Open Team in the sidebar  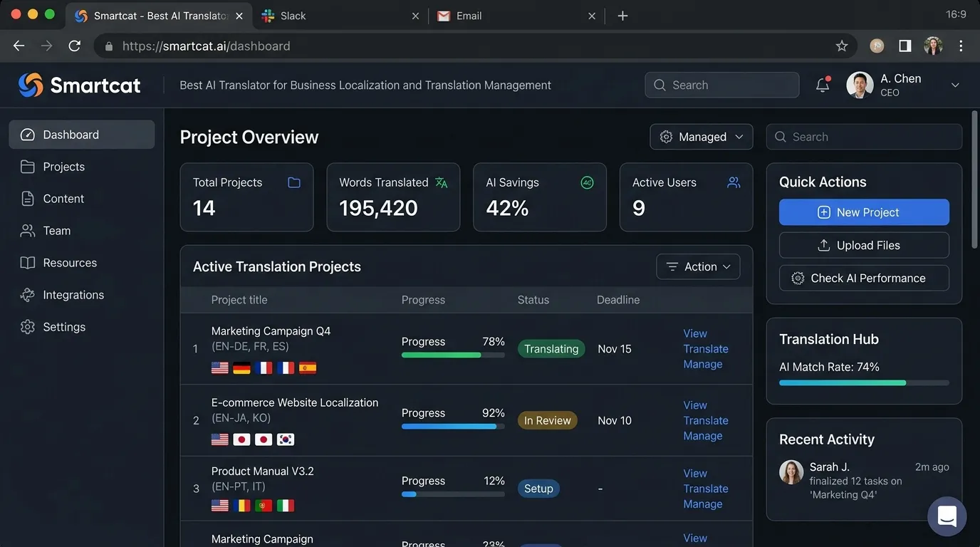coord(82,231)
